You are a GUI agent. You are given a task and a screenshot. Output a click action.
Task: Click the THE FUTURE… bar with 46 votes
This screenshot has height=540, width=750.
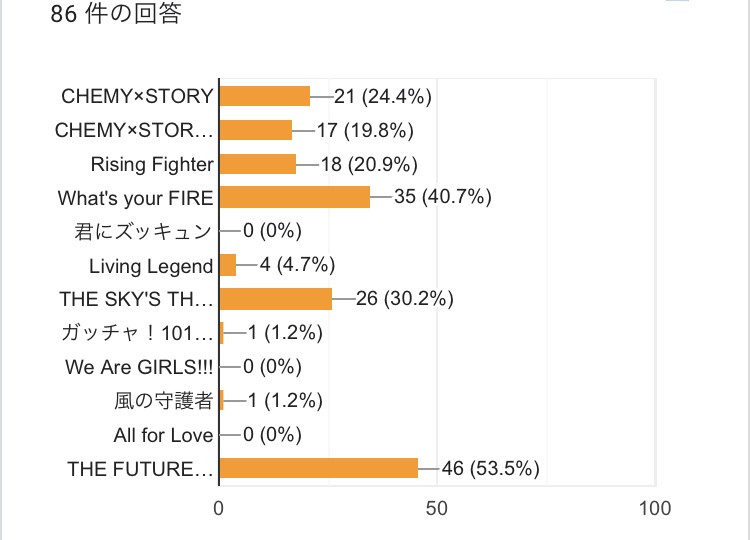pyautogui.click(x=318, y=468)
